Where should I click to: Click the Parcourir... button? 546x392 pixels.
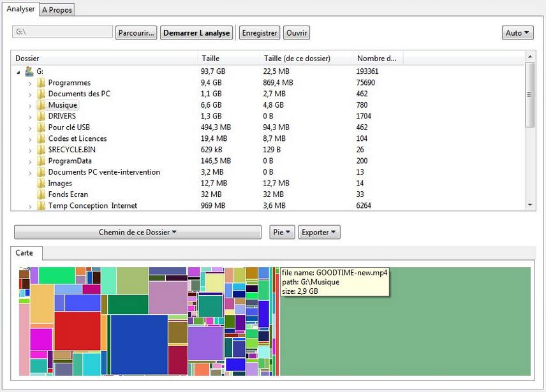(136, 33)
